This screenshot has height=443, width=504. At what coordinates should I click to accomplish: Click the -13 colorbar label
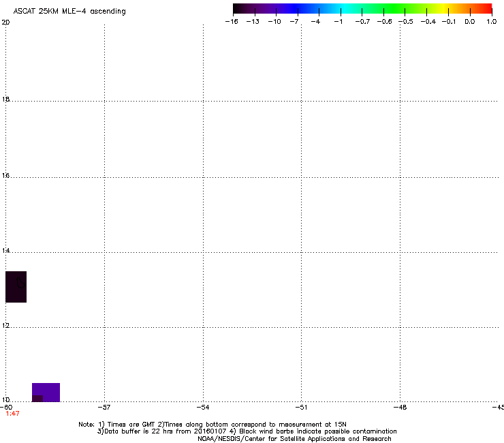coord(253,22)
